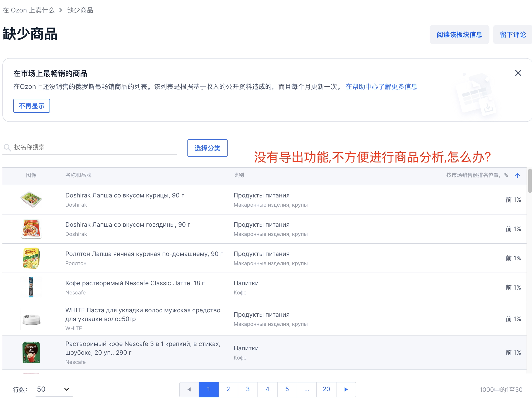Click the 阅读该板块信息 button
Screen dimensions: 532x401
(459, 35)
